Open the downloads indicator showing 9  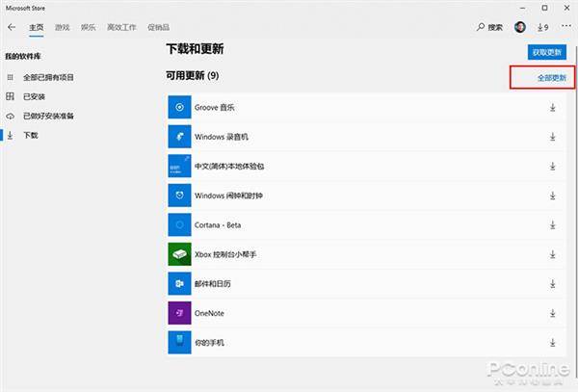pyautogui.click(x=543, y=28)
